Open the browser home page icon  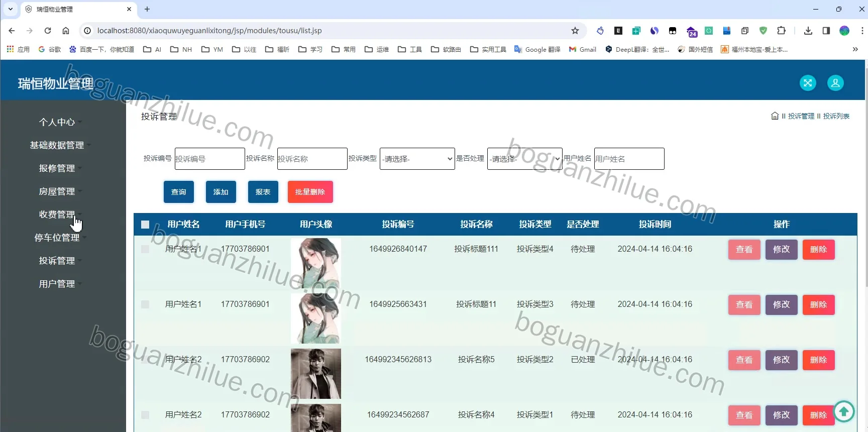(x=66, y=31)
